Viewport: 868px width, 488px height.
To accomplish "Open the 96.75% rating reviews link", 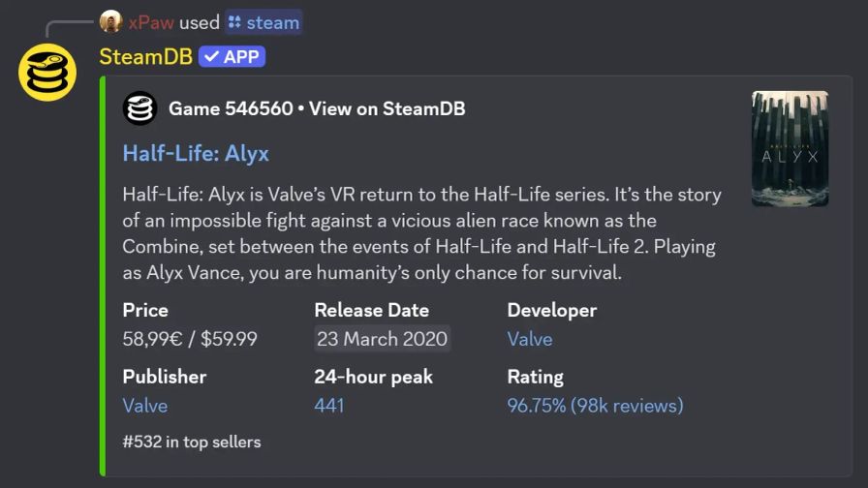I will [x=595, y=406].
